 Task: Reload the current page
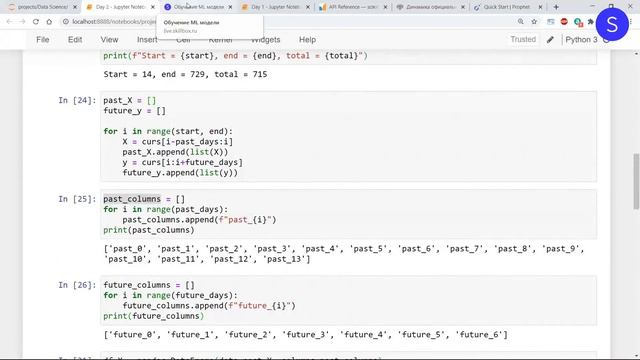coord(36,22)
